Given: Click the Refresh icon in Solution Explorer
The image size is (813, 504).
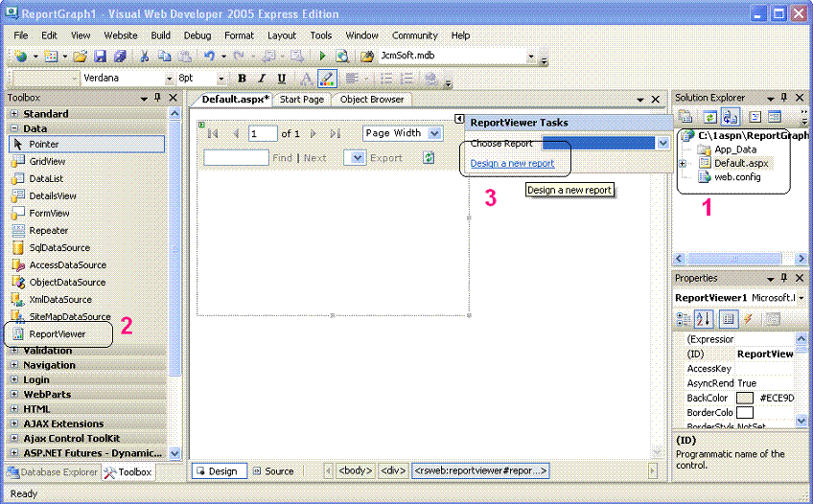Looking at the screenshot, I should click(x=709, y=117).
